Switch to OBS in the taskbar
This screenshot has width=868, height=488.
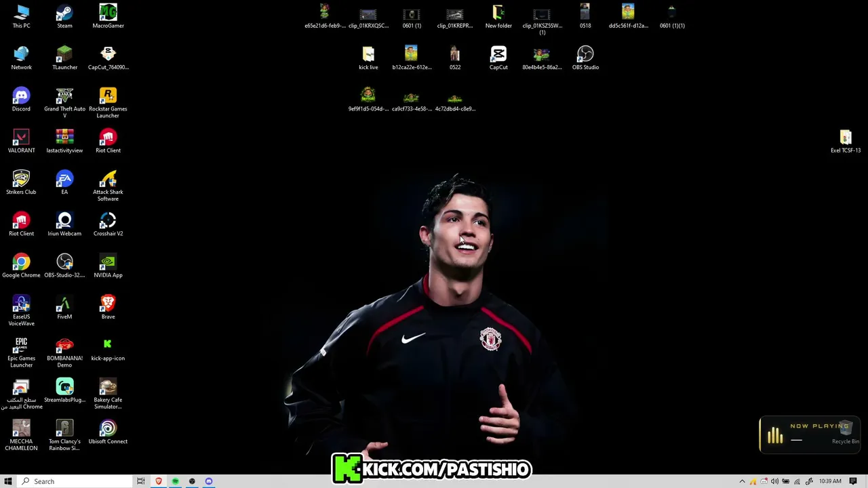click(192, 481)
